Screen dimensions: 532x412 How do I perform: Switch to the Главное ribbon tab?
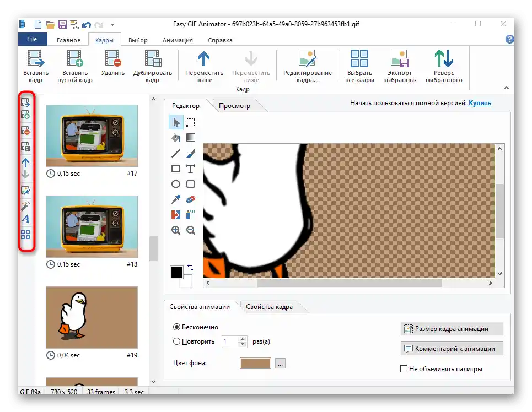pos(68,40)
